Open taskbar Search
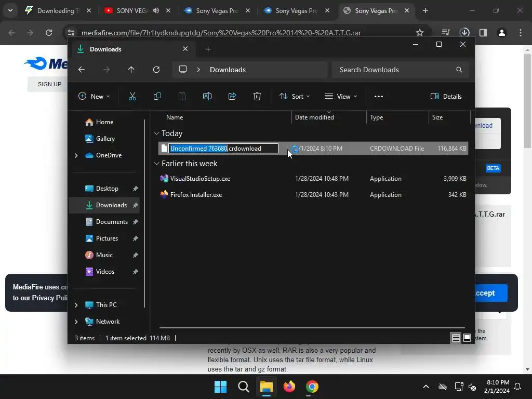Viewport: 532px width, 399px height. pyautogui.click(x=243, y=387)
